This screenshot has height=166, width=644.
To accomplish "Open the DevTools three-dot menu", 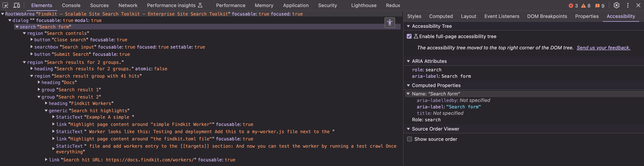I will tap(628, 5).
